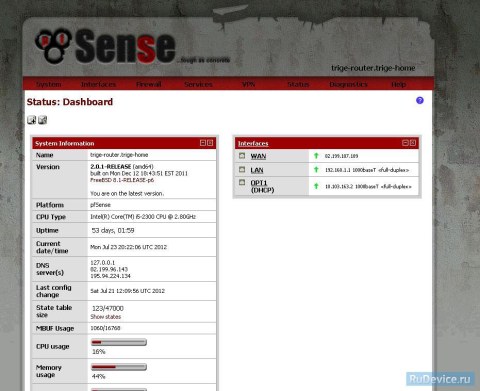This screenshot has width=480, height=391.
Task: Click the state table value 123/47000
Action: (108, 308)
